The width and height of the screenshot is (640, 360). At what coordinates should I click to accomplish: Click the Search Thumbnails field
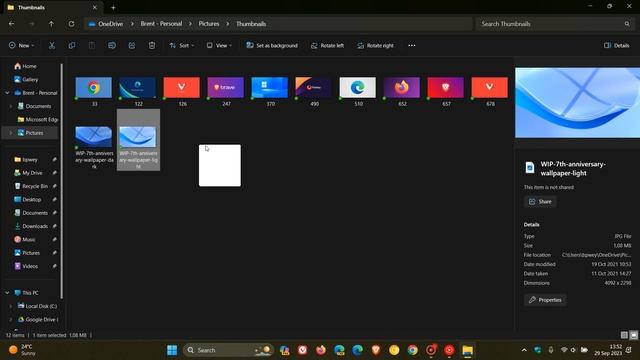pyautogui.click(x=554, y=24)
